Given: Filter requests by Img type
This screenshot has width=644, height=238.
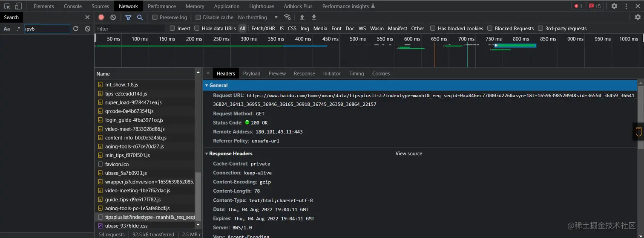Looking at the screenshot, I should pyautogui.click(x=305, y=29).
